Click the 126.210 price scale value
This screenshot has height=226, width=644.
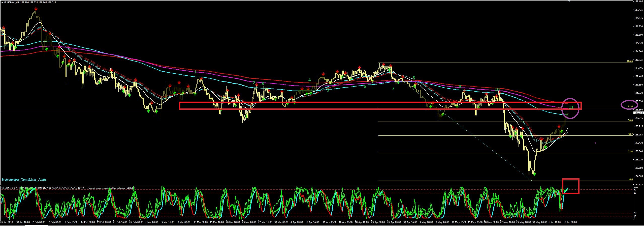coord(639,159)
